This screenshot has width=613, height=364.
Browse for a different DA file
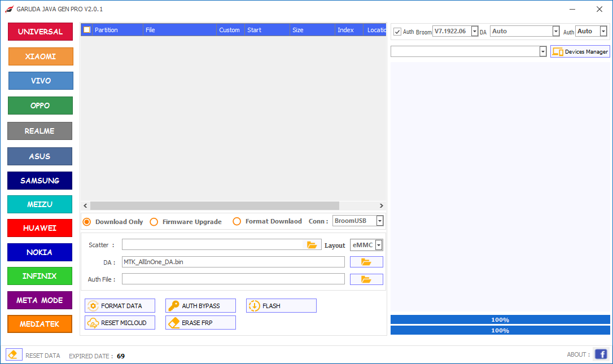pyautogui.click(x=366, y=261)
